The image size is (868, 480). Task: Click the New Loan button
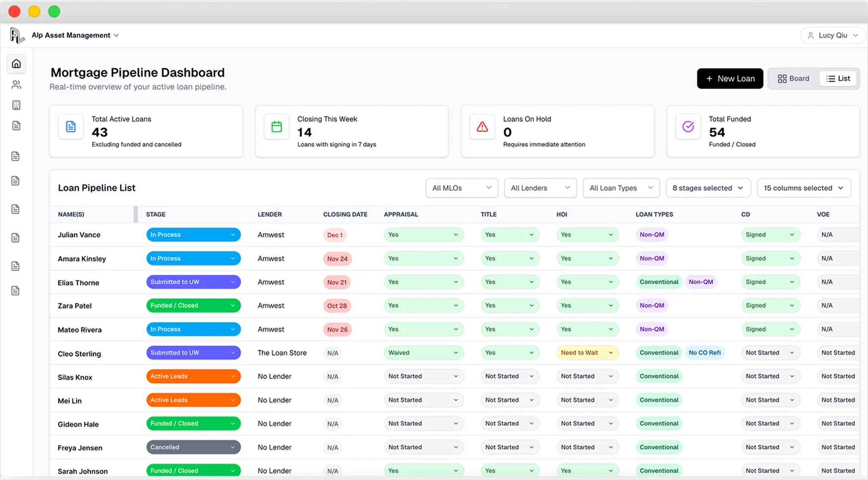click(x=730, y=78)
